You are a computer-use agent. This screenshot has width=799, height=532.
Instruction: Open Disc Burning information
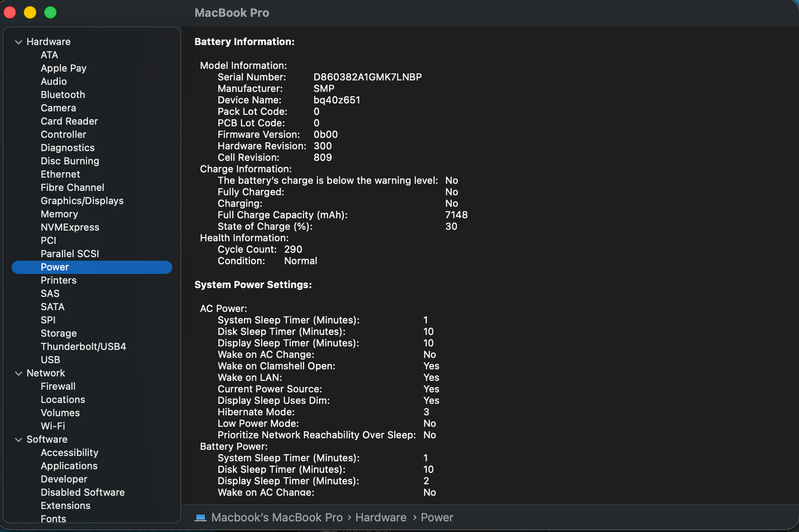pos(70,161)
